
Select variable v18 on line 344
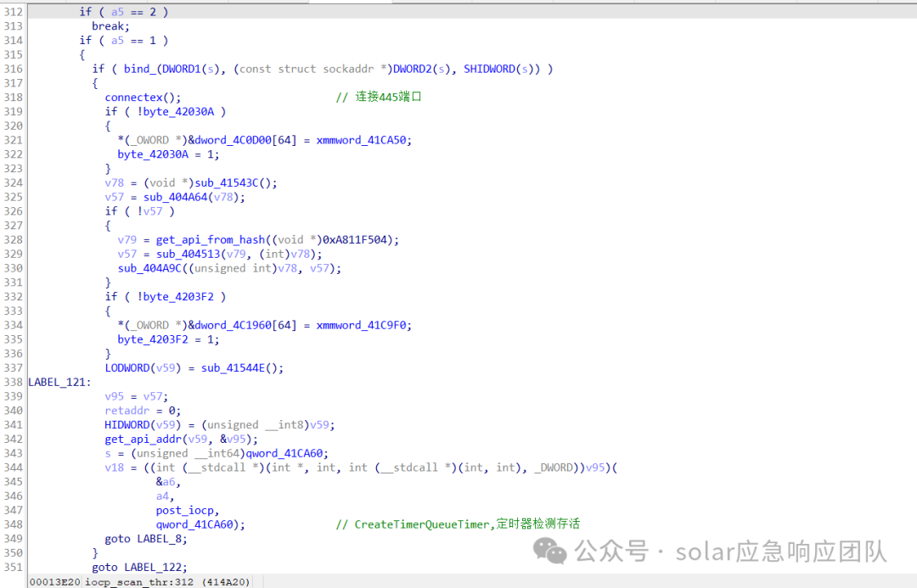tap(114, 468)
